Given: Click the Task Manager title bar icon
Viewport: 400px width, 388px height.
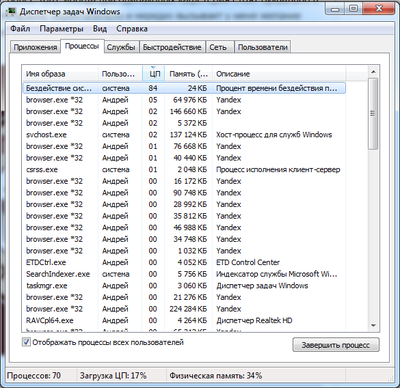Looking at the screenshot, I should click(12, 12).
